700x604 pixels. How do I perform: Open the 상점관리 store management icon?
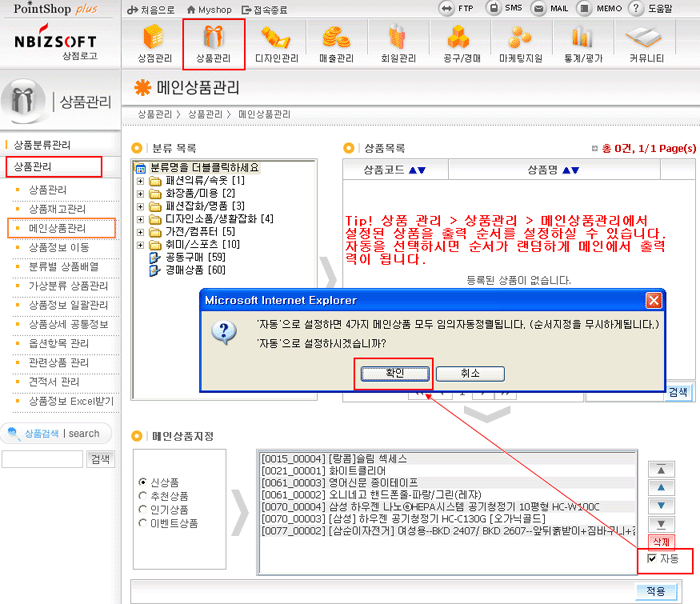154,43
